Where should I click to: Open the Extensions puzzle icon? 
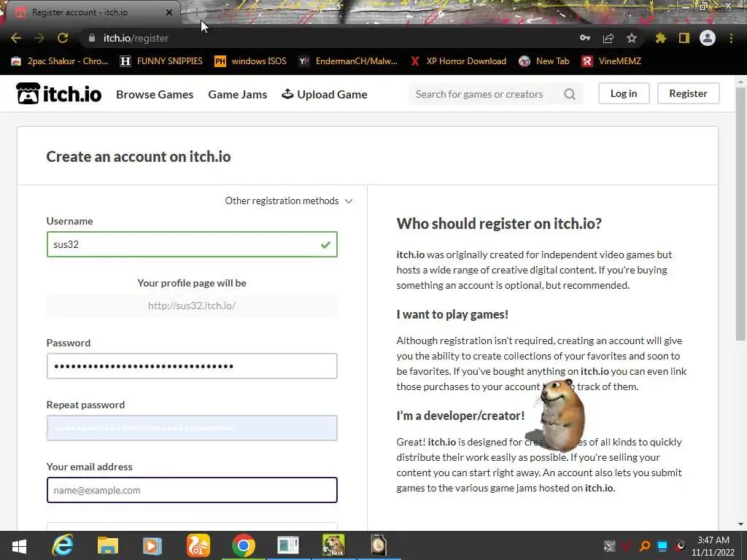[x=661, y=38]
